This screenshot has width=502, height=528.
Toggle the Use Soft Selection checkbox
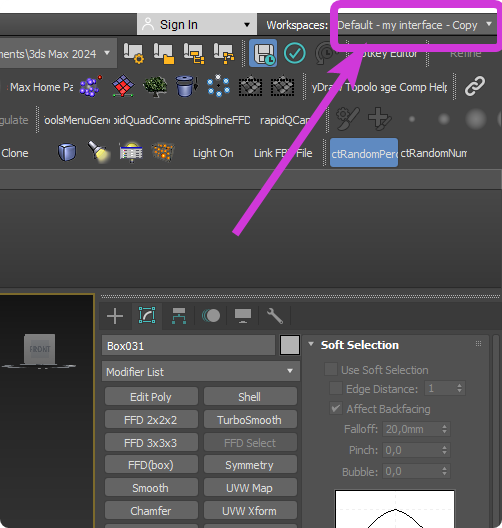331,369
